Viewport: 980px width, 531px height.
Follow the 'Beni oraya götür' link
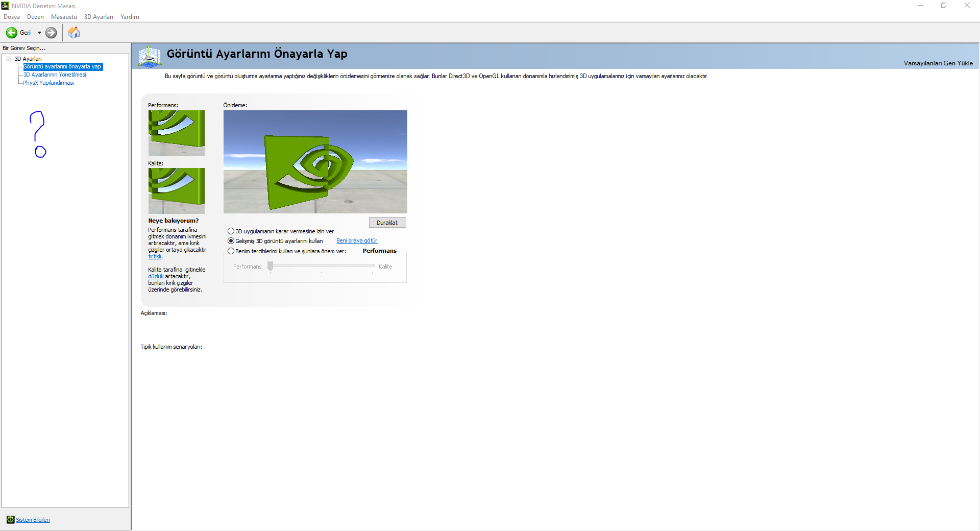coord(357,241)
